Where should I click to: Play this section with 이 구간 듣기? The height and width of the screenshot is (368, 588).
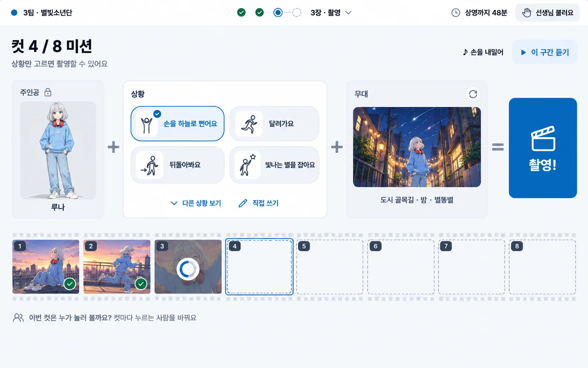tap(545, 52)
